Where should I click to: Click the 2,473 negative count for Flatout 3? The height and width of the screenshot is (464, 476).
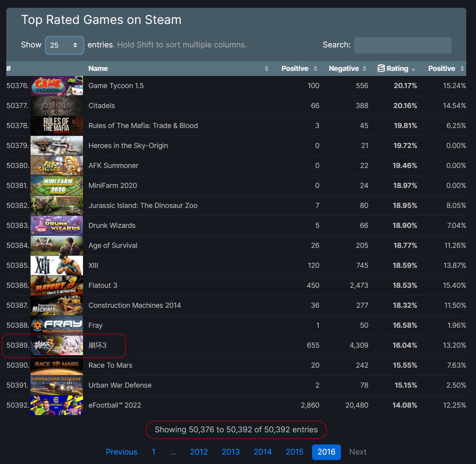click(x=359, y=285)
